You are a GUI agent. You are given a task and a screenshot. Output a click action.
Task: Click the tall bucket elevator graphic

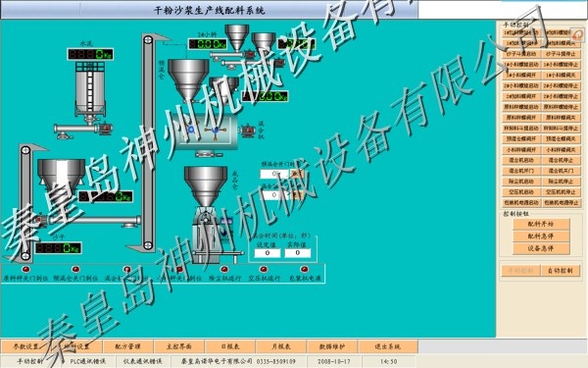click(x=148, y=142)
